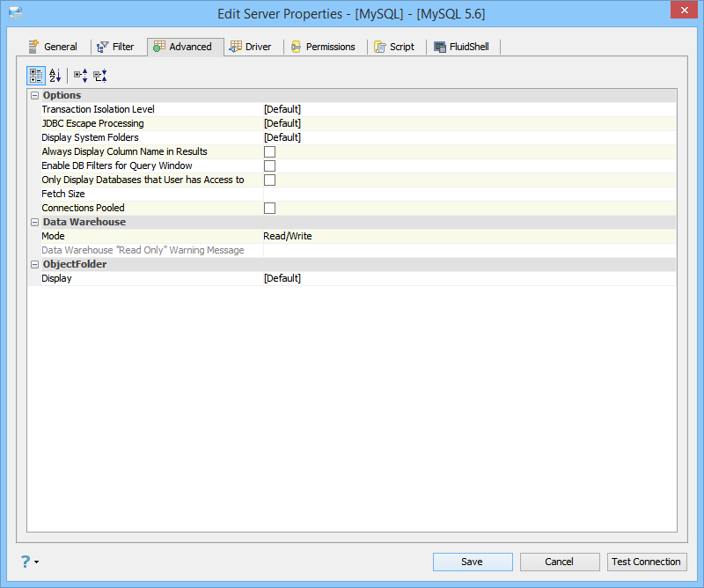The width and height of the screenshot is (704, 588).
Task: Change the Mode Read/Write value
Action: tap(469, 236)
